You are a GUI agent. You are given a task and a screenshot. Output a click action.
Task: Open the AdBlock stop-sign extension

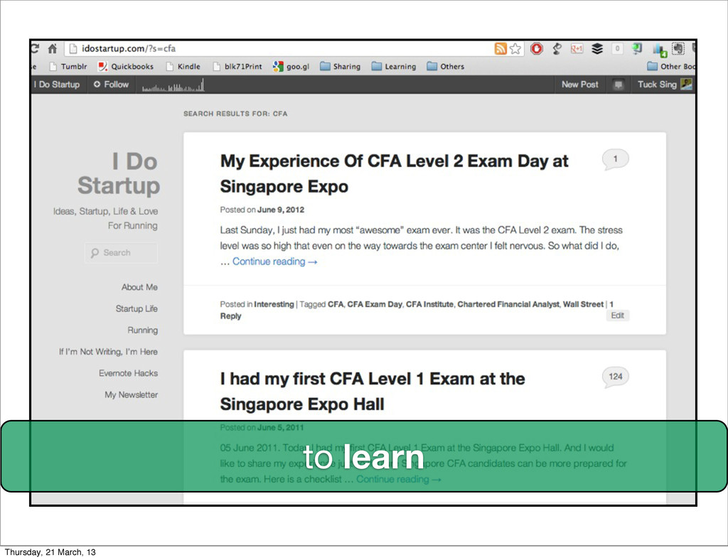point(537,48)
